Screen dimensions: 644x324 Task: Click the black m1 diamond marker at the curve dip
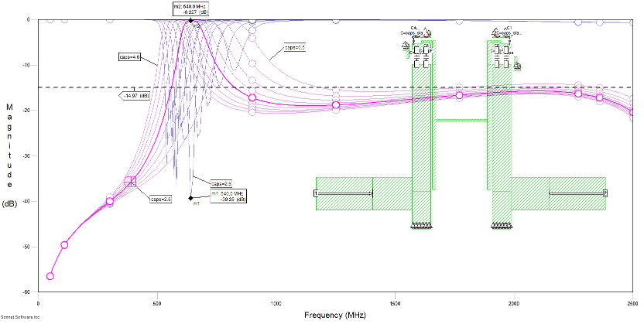(190, 198)
